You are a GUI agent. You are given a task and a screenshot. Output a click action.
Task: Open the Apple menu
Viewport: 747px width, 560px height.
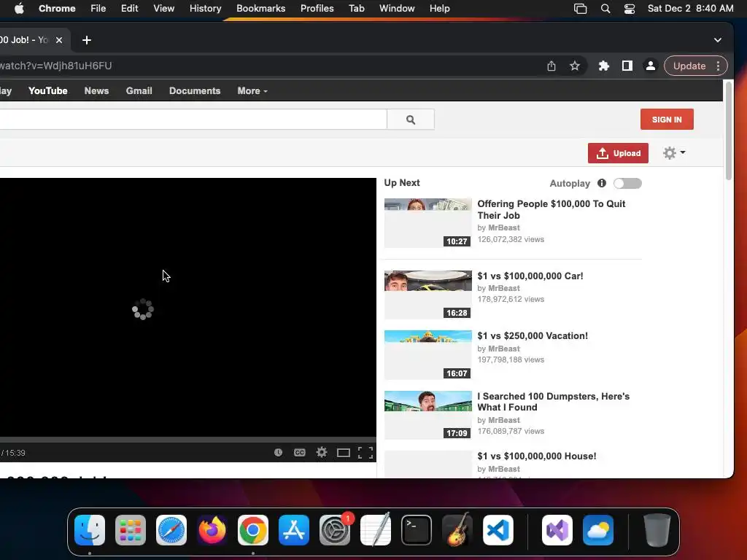pos(19,9)
